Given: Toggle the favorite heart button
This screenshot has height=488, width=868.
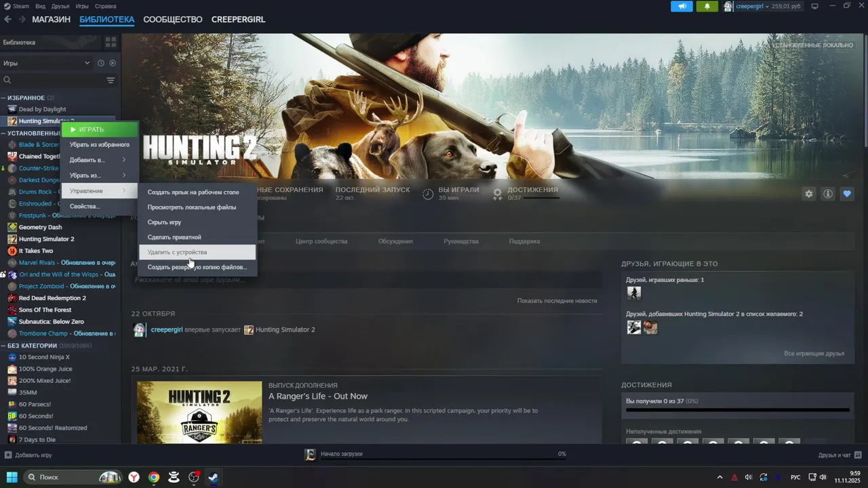Looking at the screenshot, I should [847, 194].
